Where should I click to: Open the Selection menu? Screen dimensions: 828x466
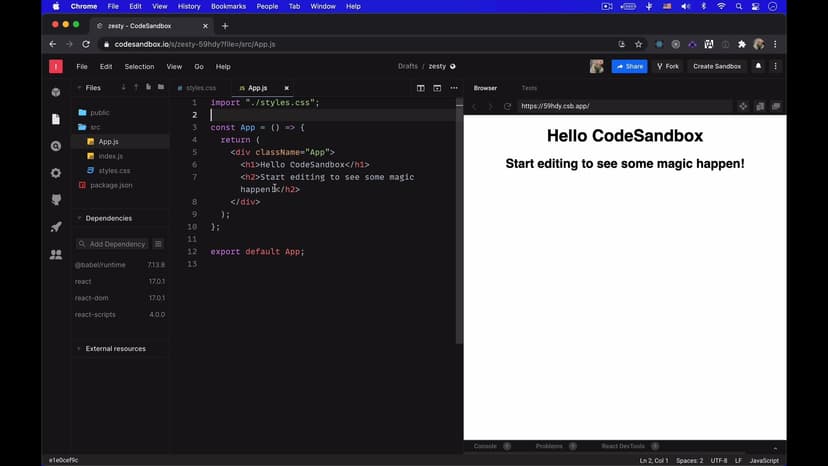tap(139, 66)
